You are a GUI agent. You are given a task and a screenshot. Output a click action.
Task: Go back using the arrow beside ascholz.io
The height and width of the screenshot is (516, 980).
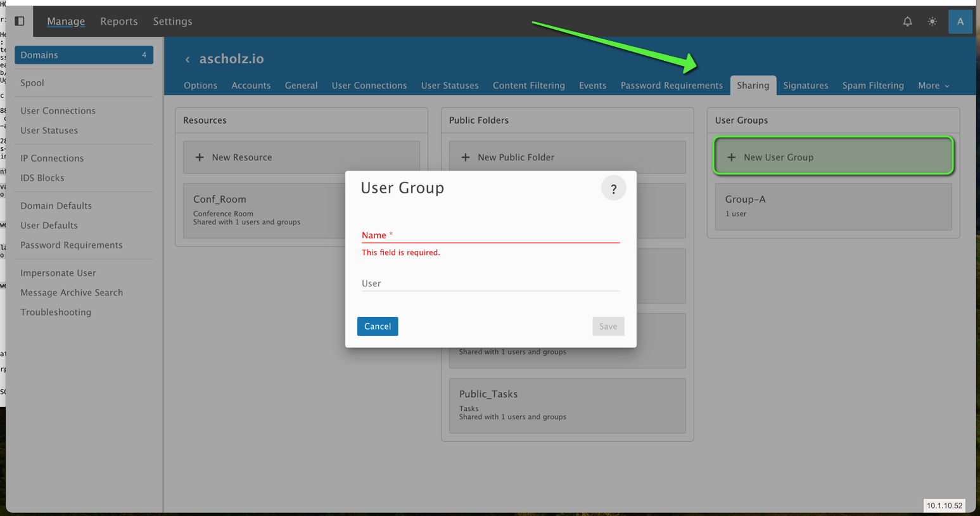(x=188, y=60)
